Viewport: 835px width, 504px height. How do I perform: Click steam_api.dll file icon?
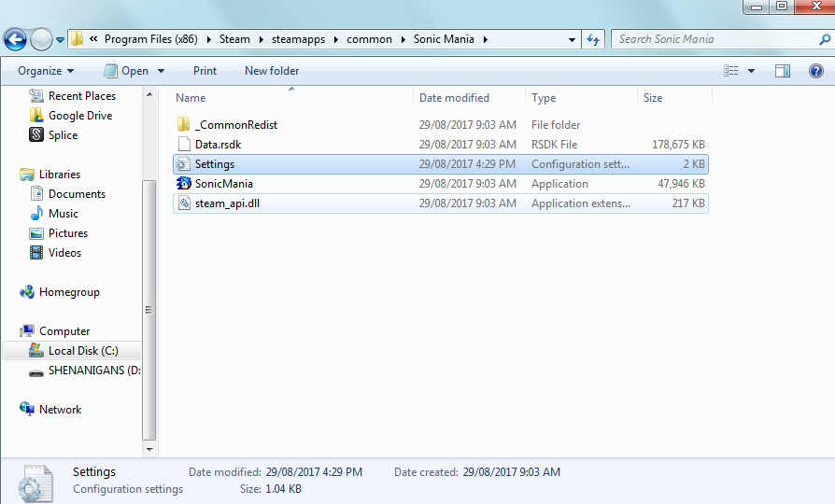tap(184, 203)
